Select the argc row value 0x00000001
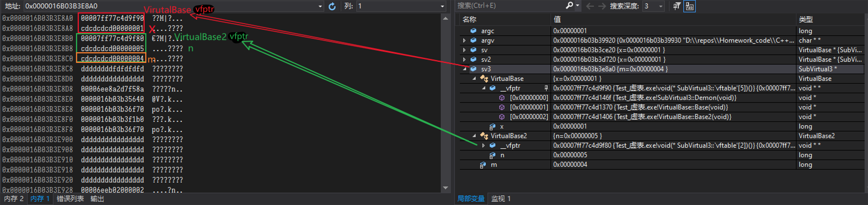 673,31
